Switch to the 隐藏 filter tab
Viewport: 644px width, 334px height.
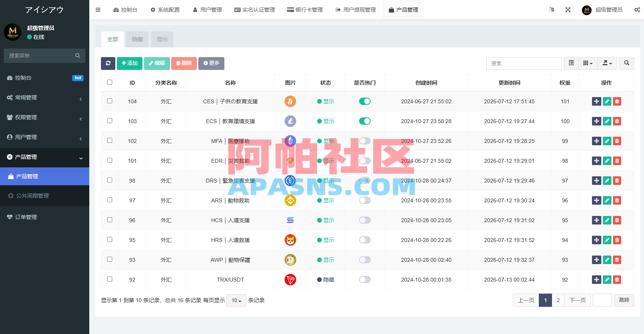[x=137, y=39]
